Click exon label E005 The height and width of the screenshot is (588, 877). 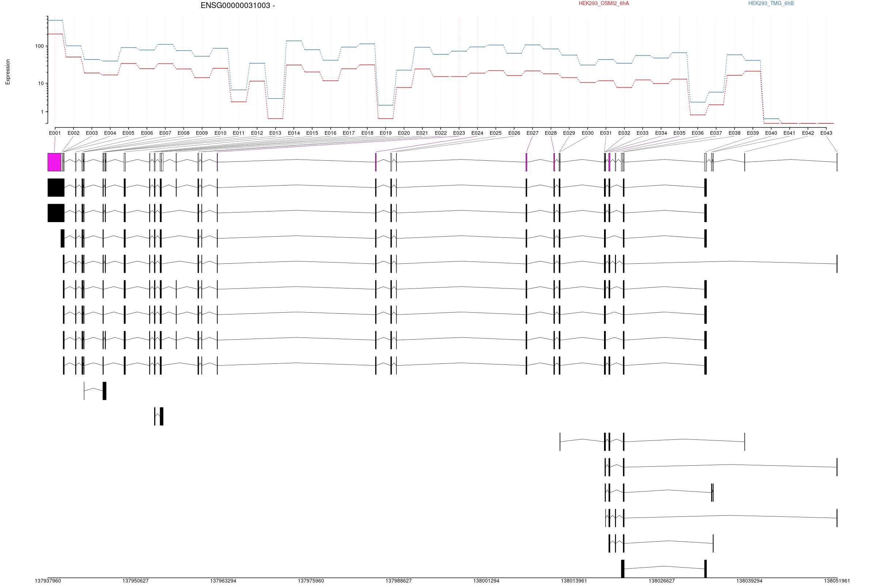(128, 133)
